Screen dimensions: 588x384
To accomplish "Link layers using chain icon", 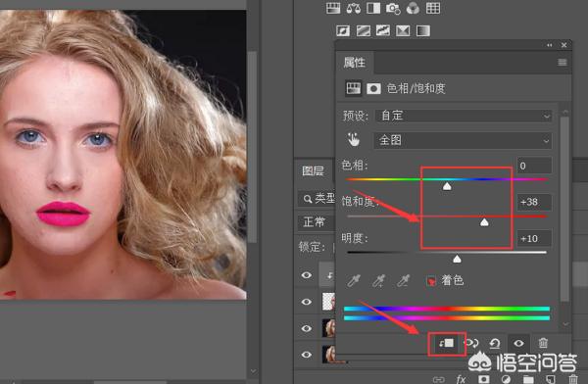I will tap(439, 379).
